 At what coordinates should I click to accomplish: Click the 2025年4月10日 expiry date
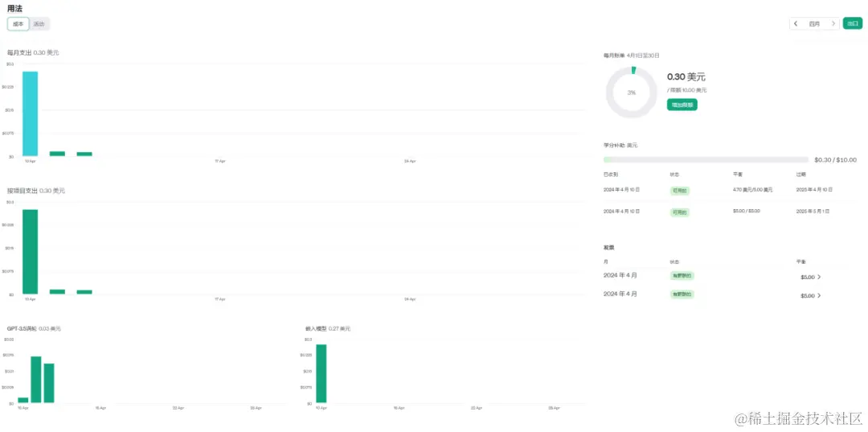(x=813, y=189)
